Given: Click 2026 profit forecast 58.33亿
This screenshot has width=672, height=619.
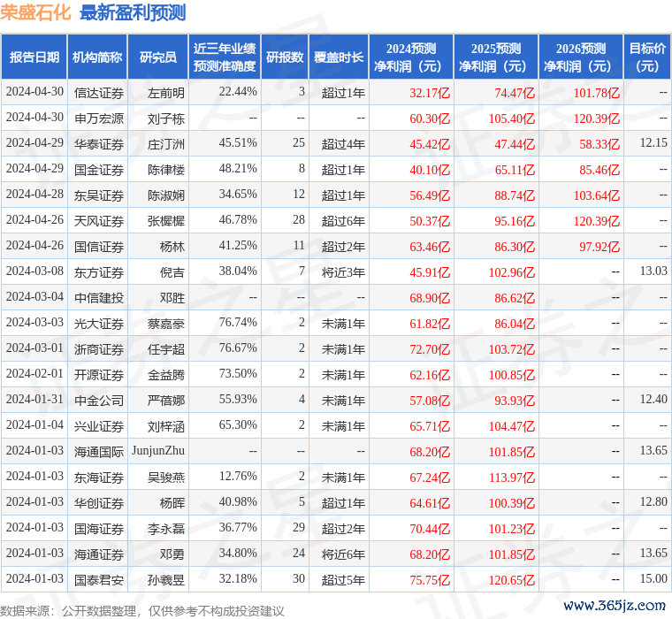Looking at the screenshot, I should coord(599,144).
